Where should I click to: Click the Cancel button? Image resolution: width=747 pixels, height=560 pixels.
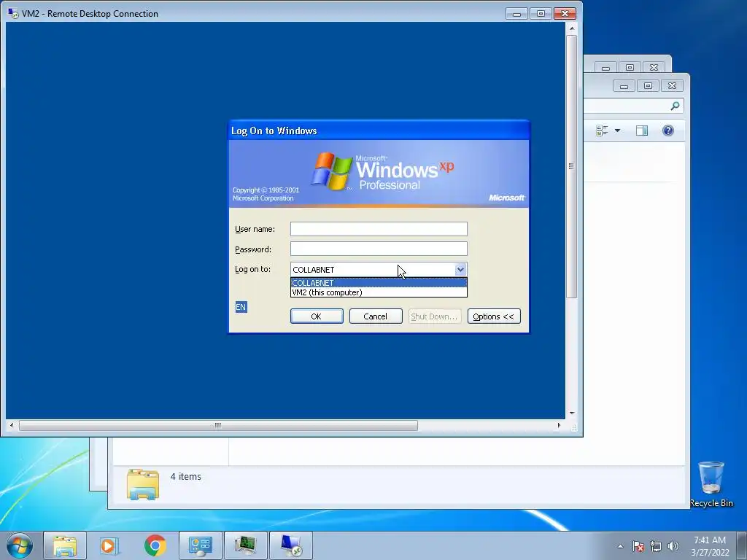[x=376, y=316]
